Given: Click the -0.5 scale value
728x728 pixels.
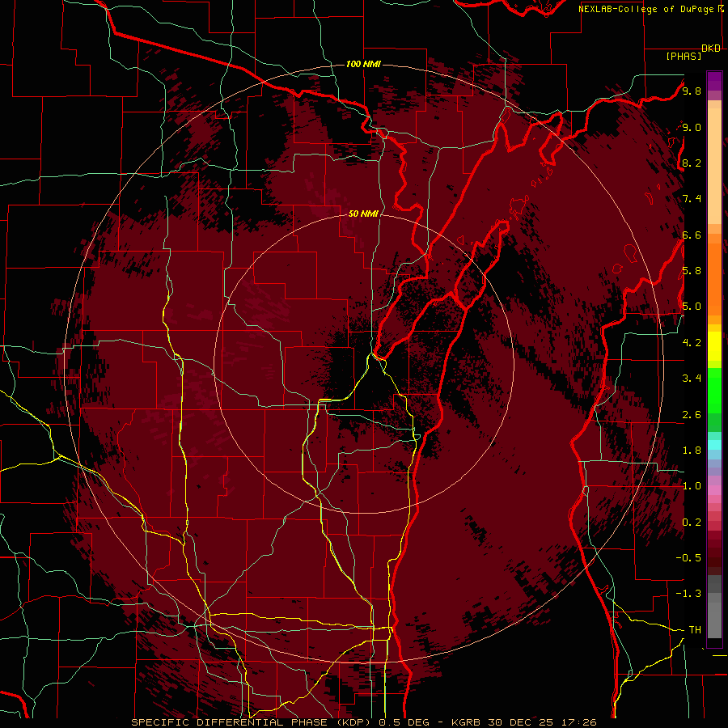Looking at the screenshot, I should pyautogui.click(x=688, y=558).
